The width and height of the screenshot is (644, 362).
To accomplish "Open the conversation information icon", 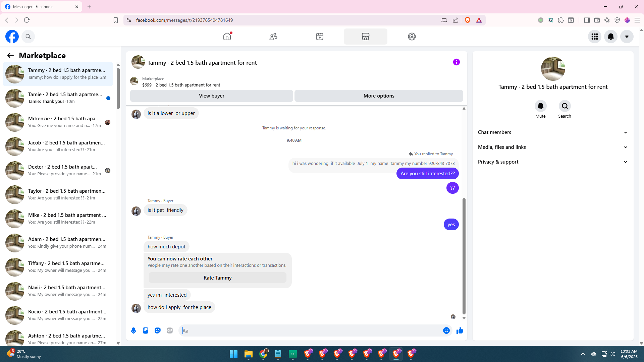I will pyautogui.click(x=457, y=62).
